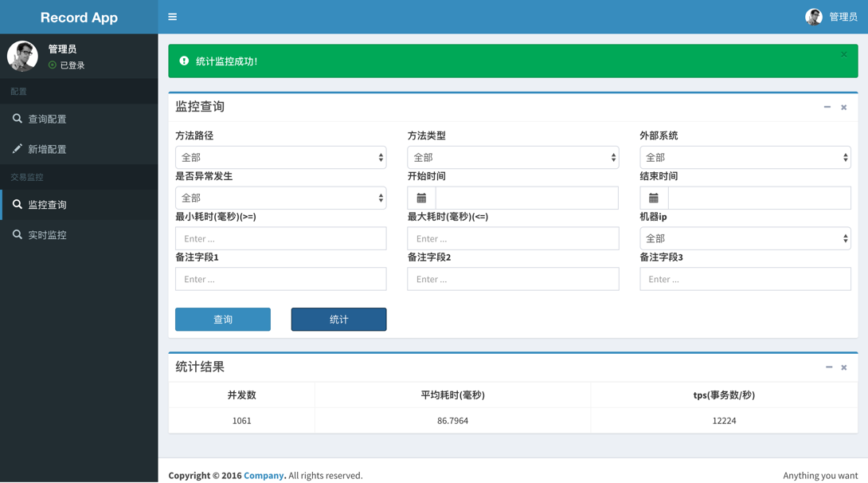Focus the 备注字段1 input field
Screen dimensions: 868x483
click(x=280, y=279)
